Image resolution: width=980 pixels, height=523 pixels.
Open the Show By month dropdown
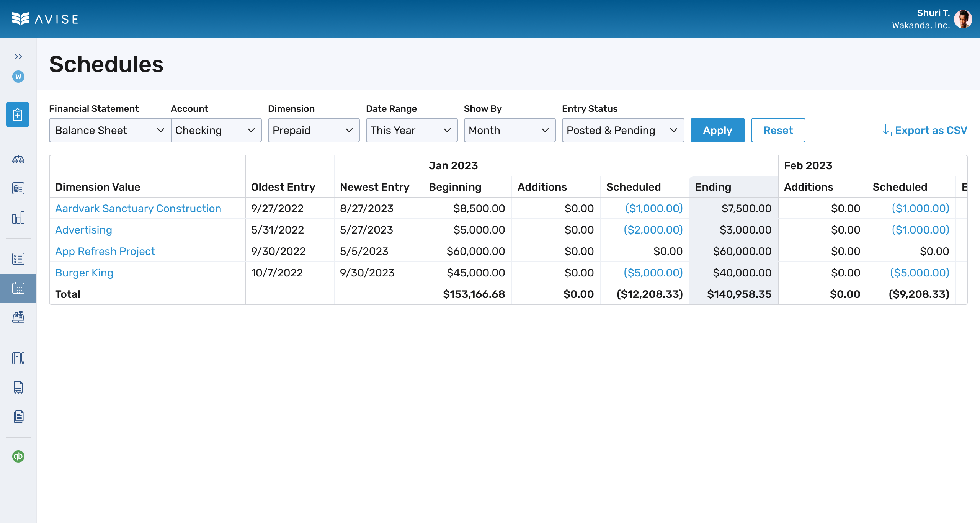click(x=509, y=130)
